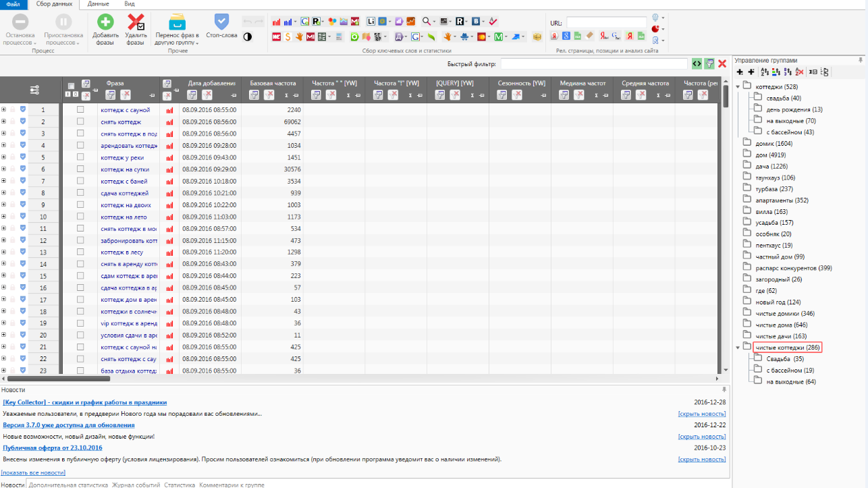Click the red checkmark icon in ribbon

coord(493,22)
